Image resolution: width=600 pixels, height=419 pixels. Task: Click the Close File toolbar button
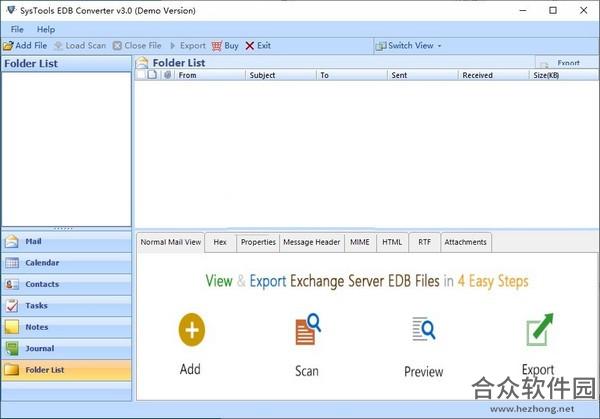click(137, 46)
